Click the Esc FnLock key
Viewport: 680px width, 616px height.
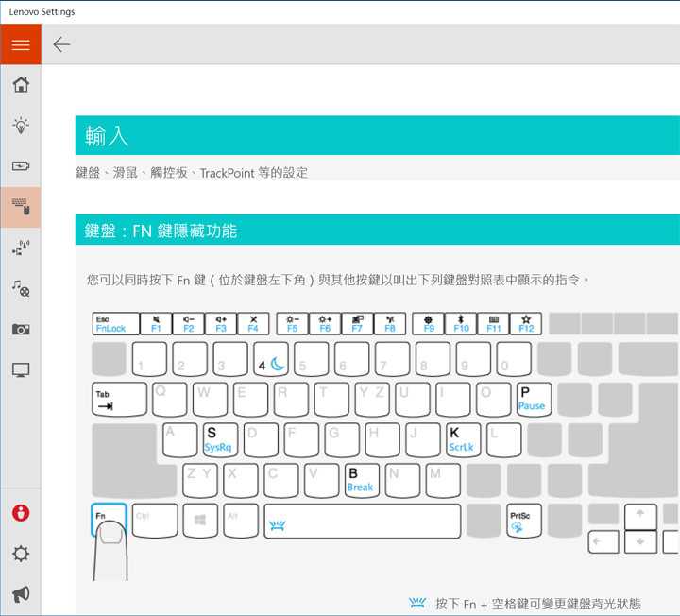click(x=115, y=324)
